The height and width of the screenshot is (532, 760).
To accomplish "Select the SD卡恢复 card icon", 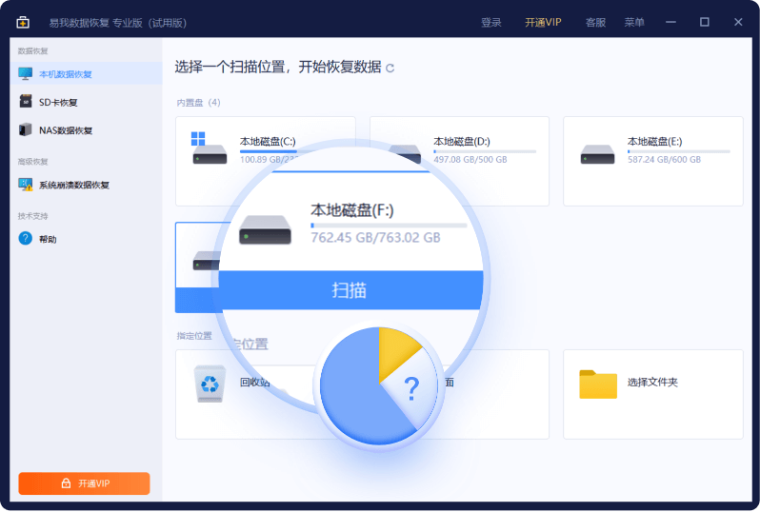I will coord(26,102).
